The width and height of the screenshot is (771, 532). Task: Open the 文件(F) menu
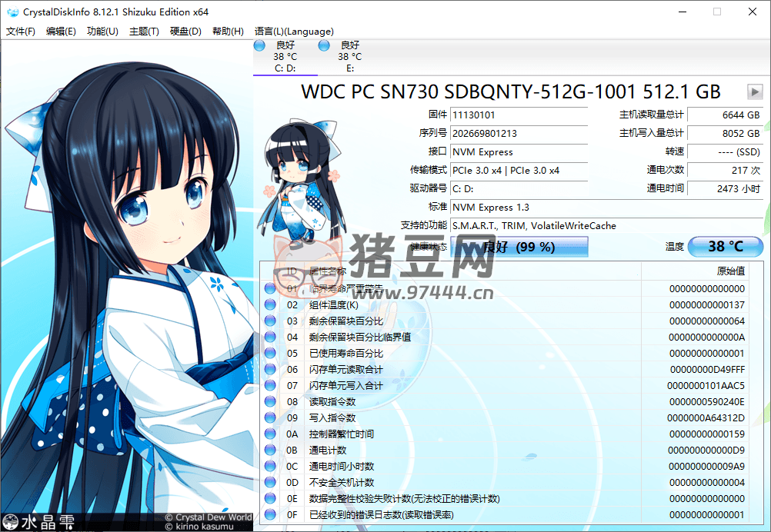coord(21,32)
